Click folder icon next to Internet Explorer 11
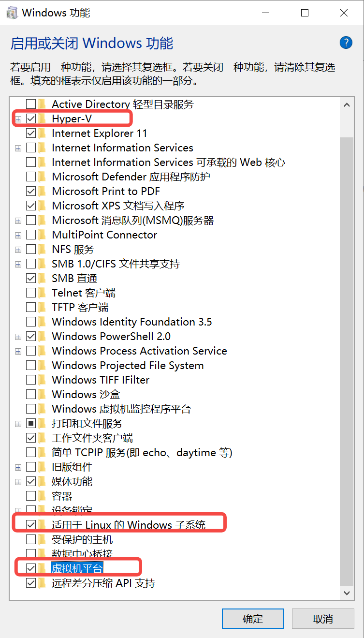Viewport: 364px width, 638px height. tap(43, 133)
